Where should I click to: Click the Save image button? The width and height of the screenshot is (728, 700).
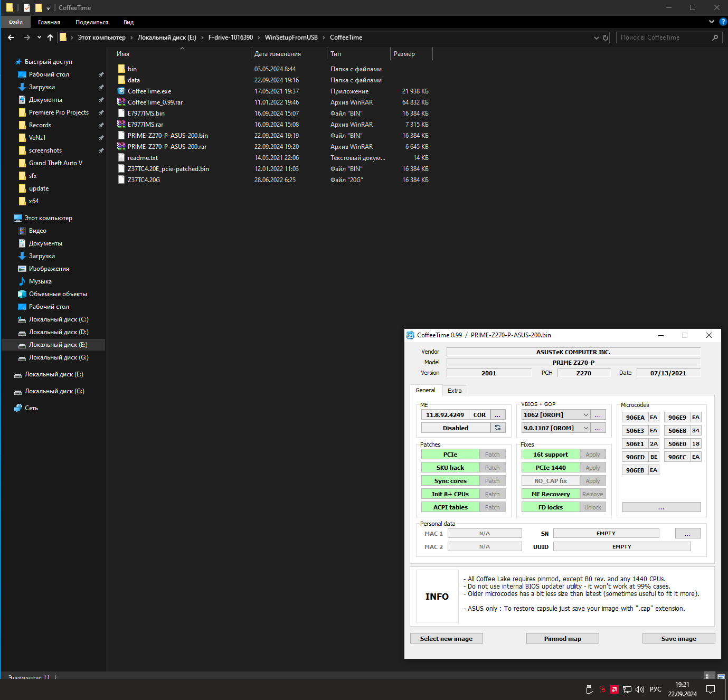click(679, 639)
